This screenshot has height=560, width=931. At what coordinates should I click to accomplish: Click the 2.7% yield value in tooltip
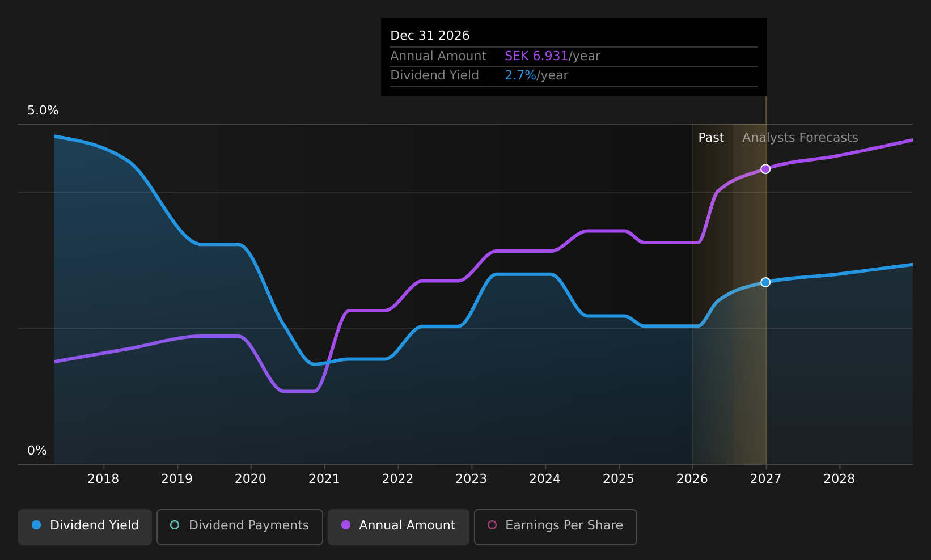point(520,75)
